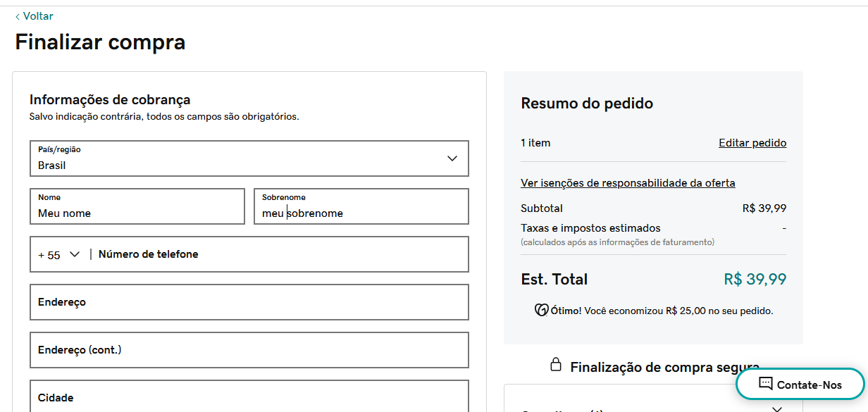The width and height of the screenshot is (868, 412).
Task: Go back via the Voltar link
Action: click(34, 16)
